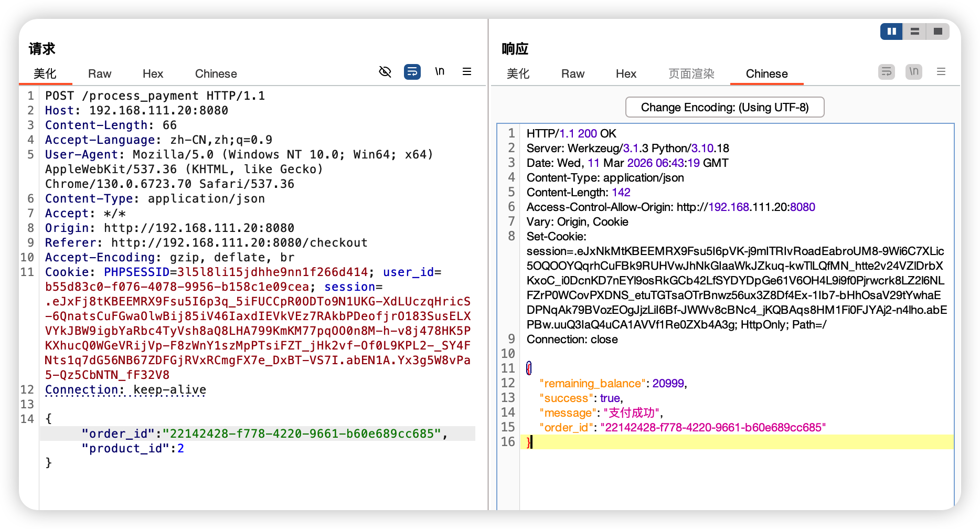Toggle word wrap in response panel
Image resolution: width=980 pixels, height=529 pixels.
[887, 71]
